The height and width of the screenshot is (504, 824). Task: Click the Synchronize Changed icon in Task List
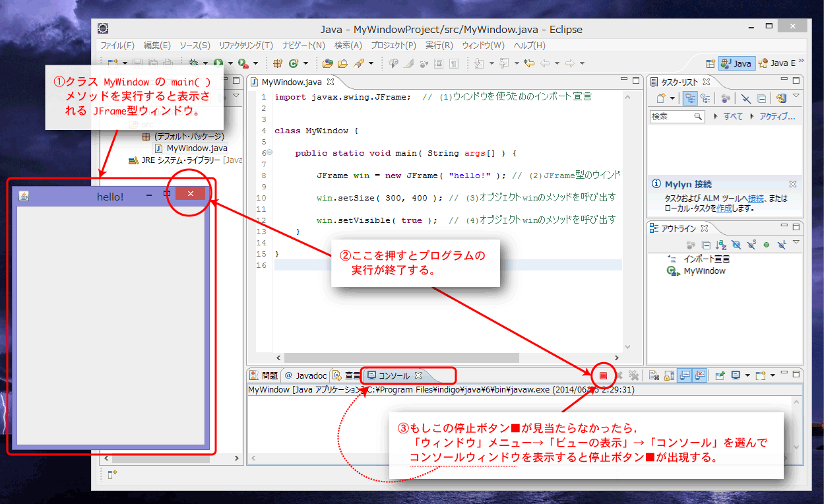tap(781, 98)
